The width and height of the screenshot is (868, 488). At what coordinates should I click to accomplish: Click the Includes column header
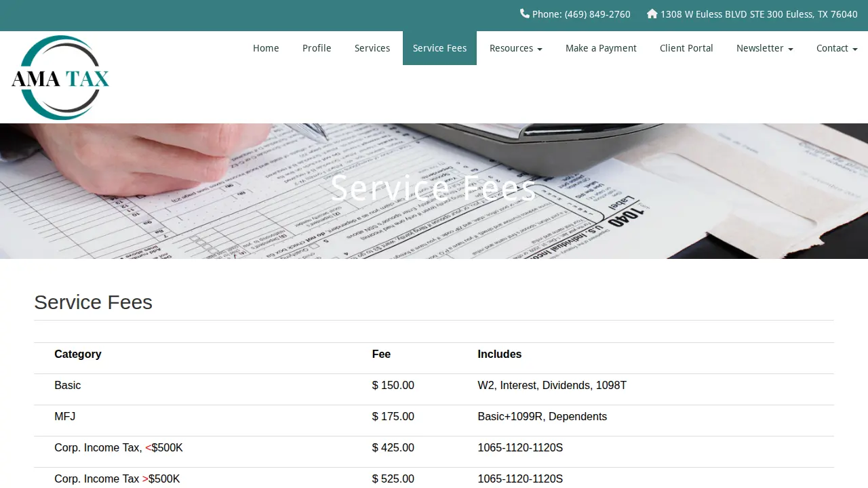[500, 354]
